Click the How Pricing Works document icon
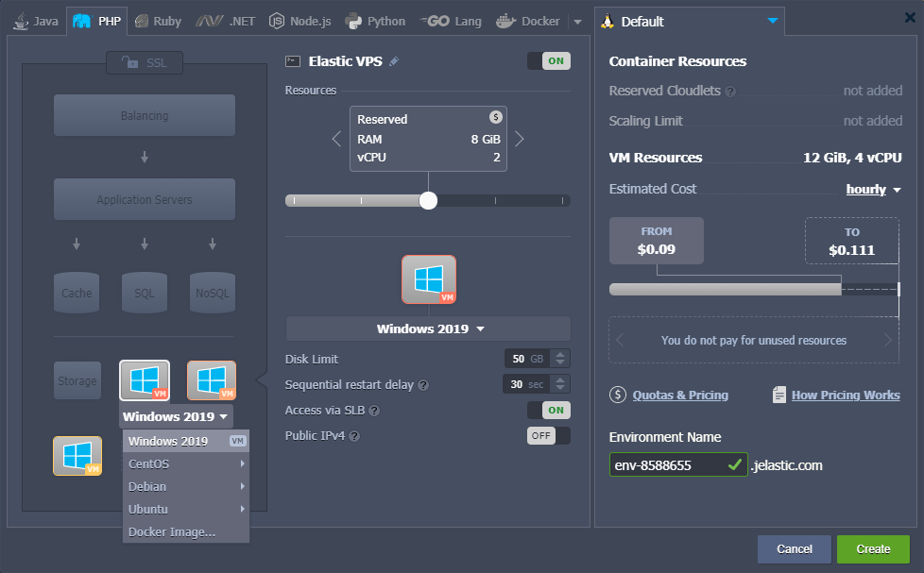924x573 pixels. [x=779, y=395]
